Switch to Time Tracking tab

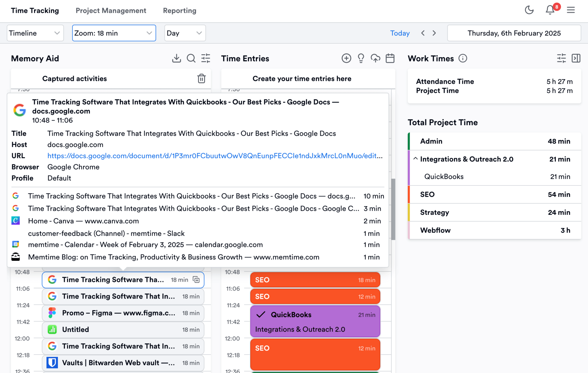click(x=35, y=11)
